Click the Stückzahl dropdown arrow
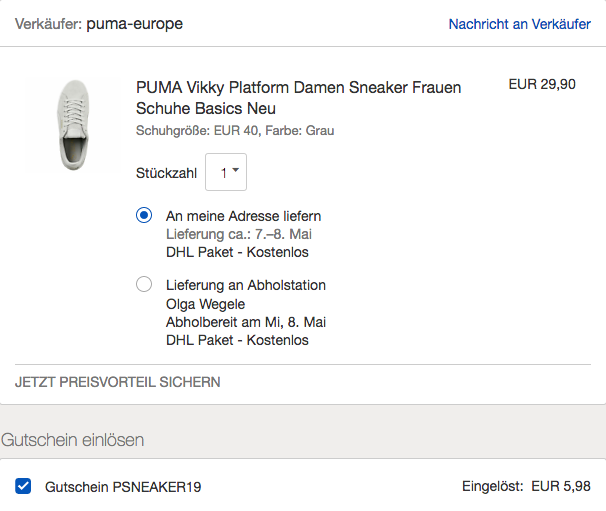Image resolution: width=606 pixels, height=511 pixels. [x=236, y=170]
